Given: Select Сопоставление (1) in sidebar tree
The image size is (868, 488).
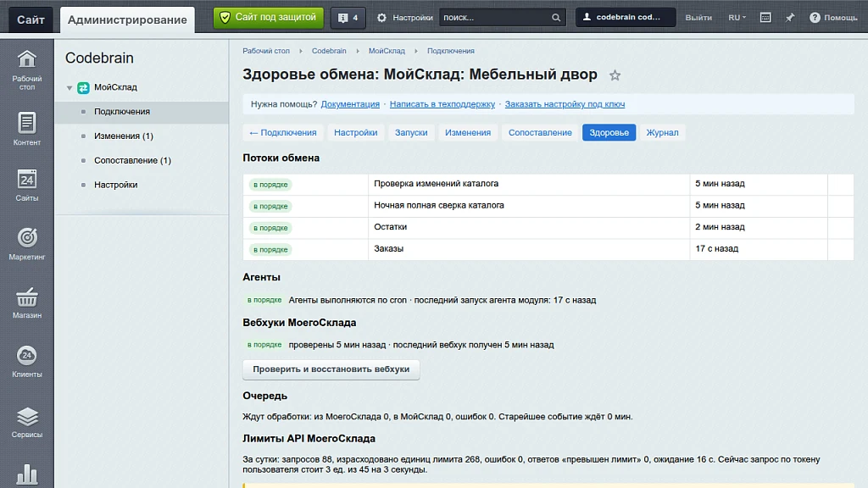Looking at the screenshot, I should [132, 160].
